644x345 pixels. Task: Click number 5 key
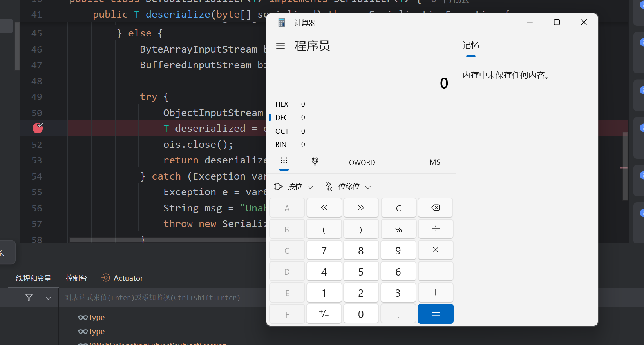(x=361, y=271)
